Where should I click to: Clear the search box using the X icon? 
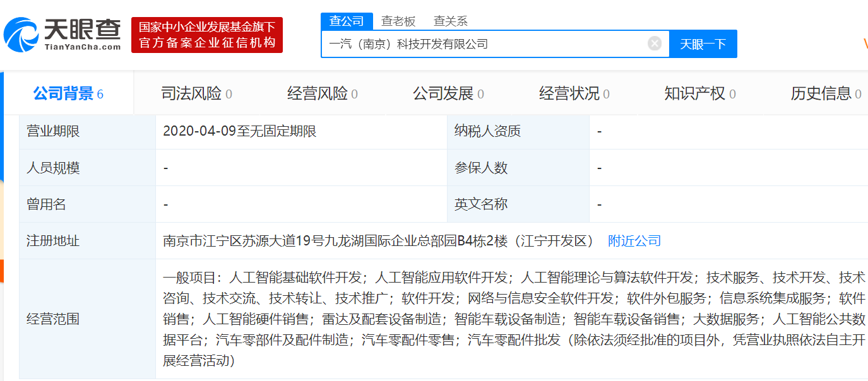tap(655, 43)
